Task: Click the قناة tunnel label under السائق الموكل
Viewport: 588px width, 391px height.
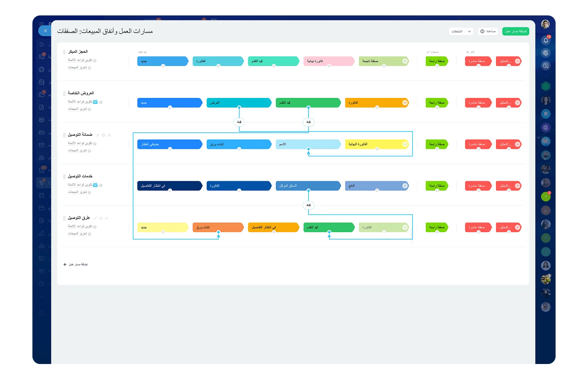Action: pyautogui.click(x=308, y=205)
